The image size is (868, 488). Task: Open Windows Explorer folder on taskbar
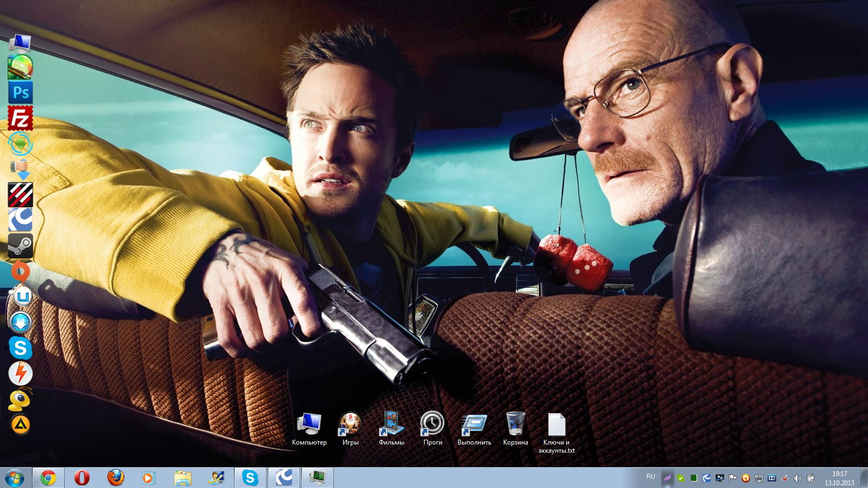[x=183, y=478]
